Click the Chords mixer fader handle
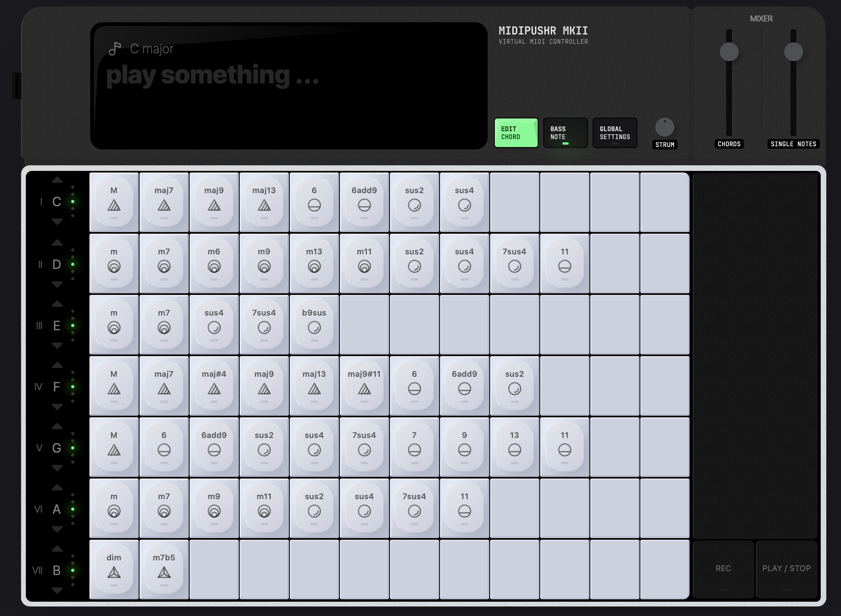Screen dimensions: 841x616 tap(729, 52)
